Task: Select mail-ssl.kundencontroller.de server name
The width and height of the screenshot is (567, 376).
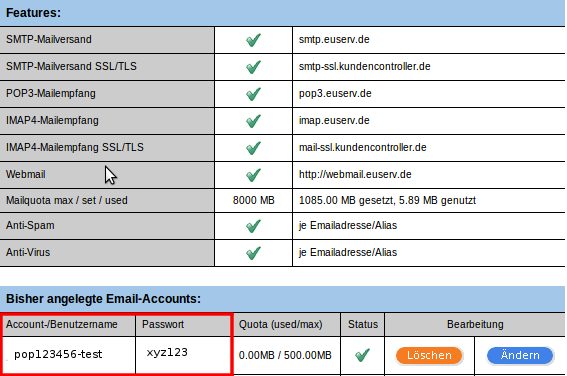Action: [363, 148]
